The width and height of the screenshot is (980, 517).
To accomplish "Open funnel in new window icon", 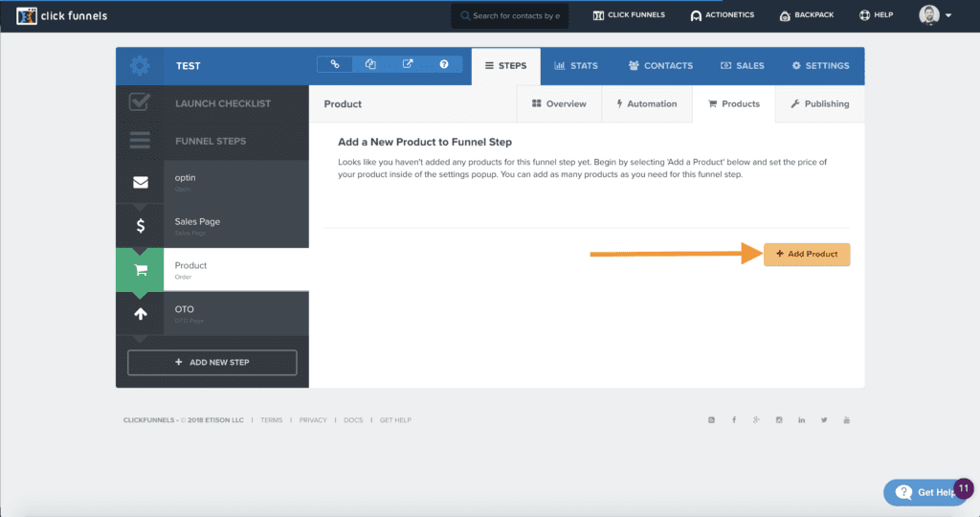I will pos(408,64).
